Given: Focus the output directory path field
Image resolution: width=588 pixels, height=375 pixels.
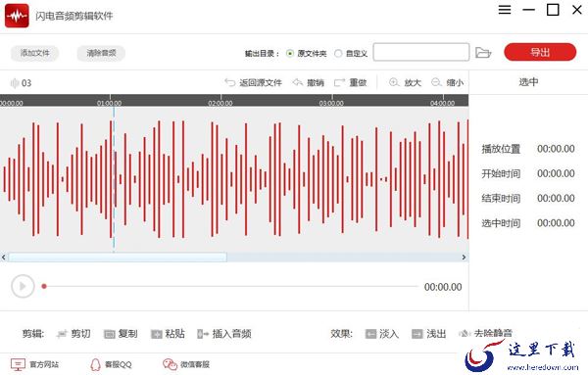Looking at the screenshot, I should pyautogui.click(x=421, y=52).
